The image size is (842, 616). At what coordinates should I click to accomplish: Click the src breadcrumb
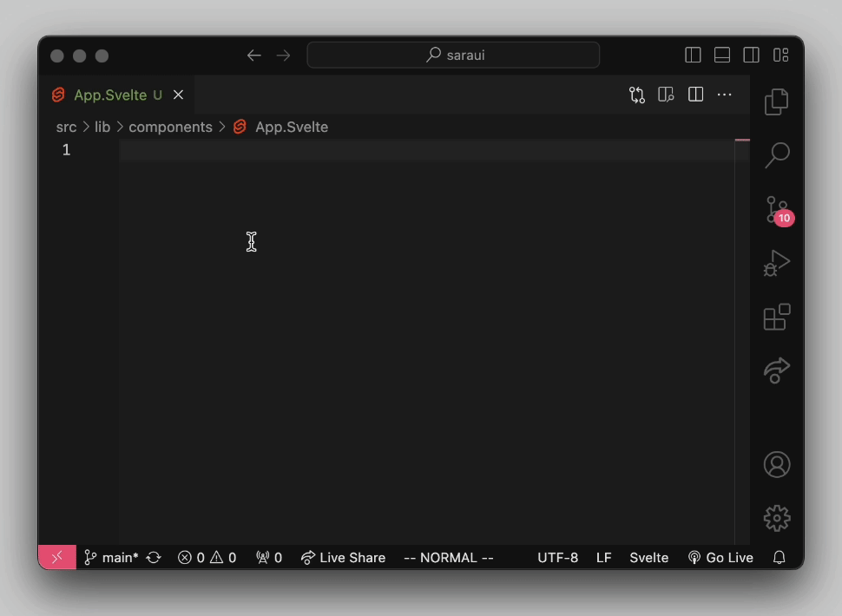point(66,128)
